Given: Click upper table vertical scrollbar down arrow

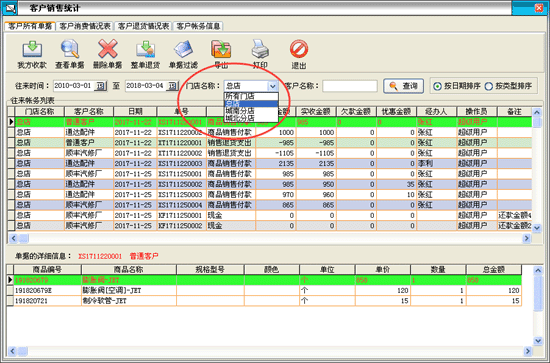Looking at the screenshot, I should coord(537,228).
